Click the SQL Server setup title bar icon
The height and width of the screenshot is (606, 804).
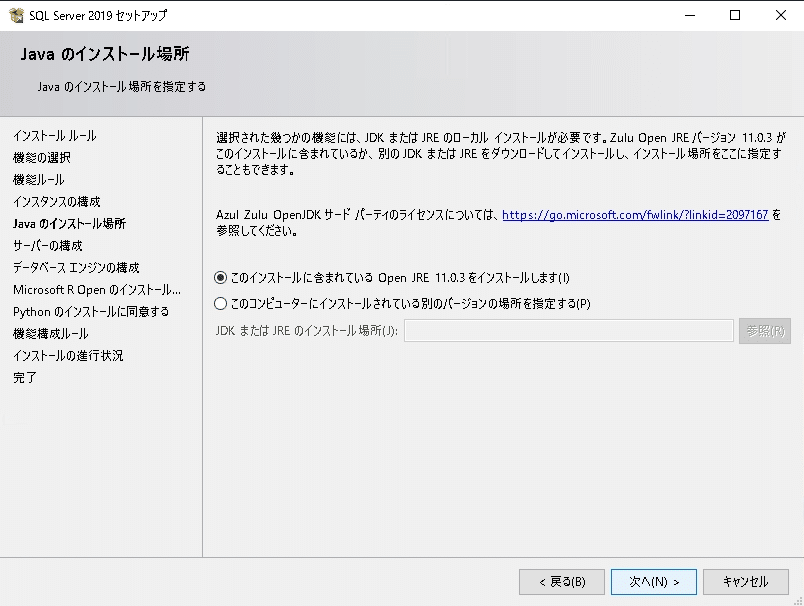(16, 15)
